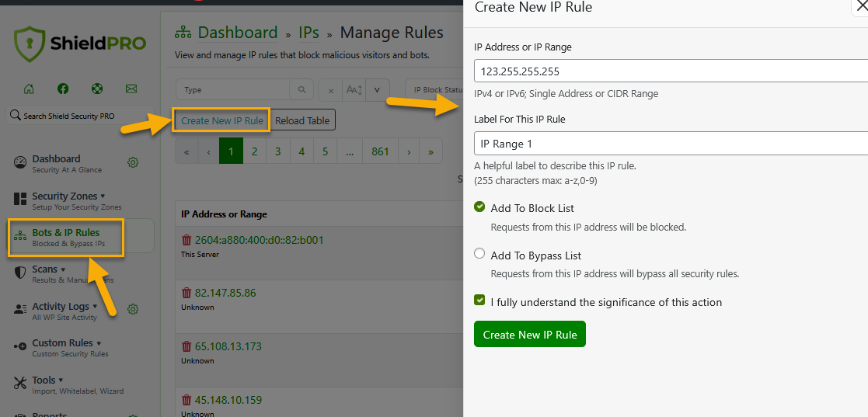Click the Reload Table button
This screenshot has height=417, width=868.
[302, 120]
